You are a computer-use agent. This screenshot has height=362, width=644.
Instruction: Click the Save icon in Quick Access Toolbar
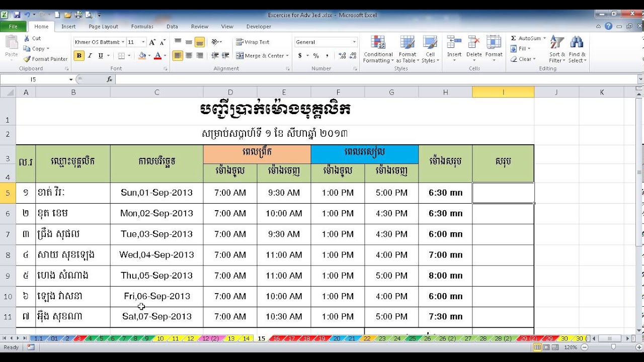pyautogui.click(x=17, y=15)
